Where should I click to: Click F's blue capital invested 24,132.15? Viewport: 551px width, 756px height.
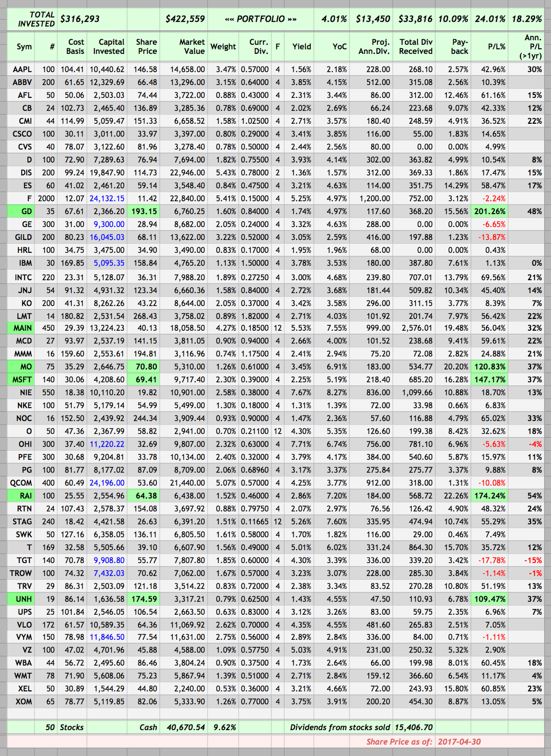[107, 198]
